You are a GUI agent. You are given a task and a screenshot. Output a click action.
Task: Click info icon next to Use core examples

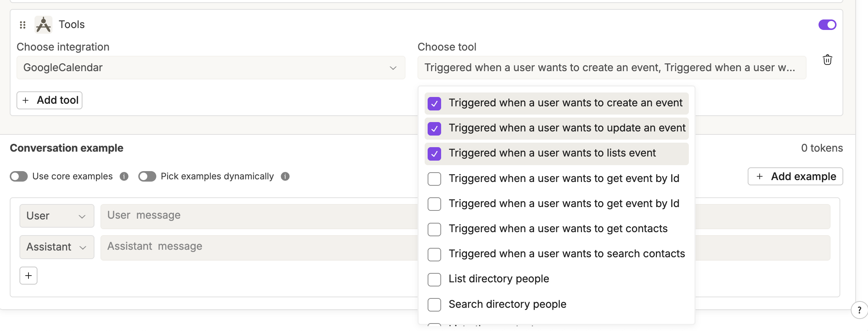coord(124,176)
